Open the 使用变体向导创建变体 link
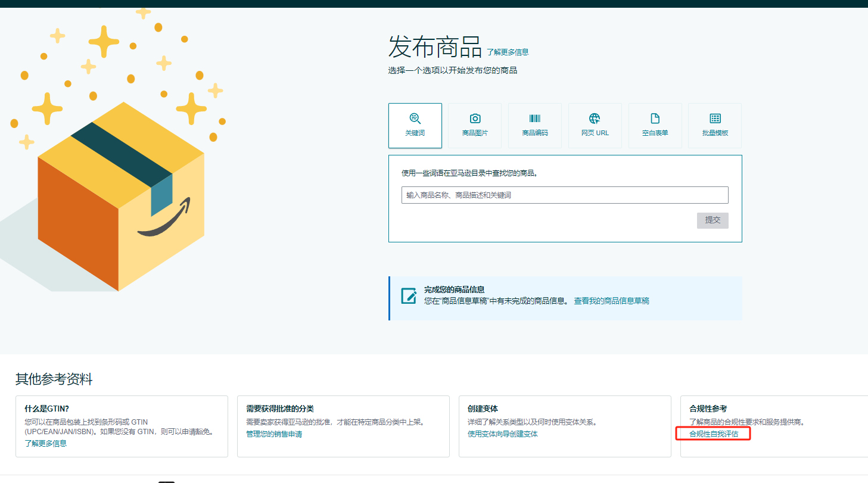The height and width of the screenshot is (483, 868). (503, 434)
